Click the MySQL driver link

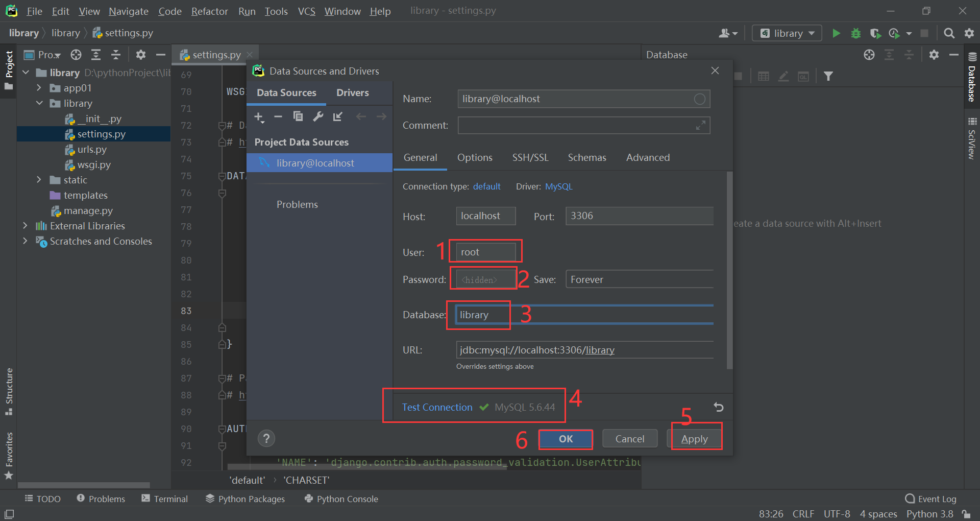click(x=558, y=186)
